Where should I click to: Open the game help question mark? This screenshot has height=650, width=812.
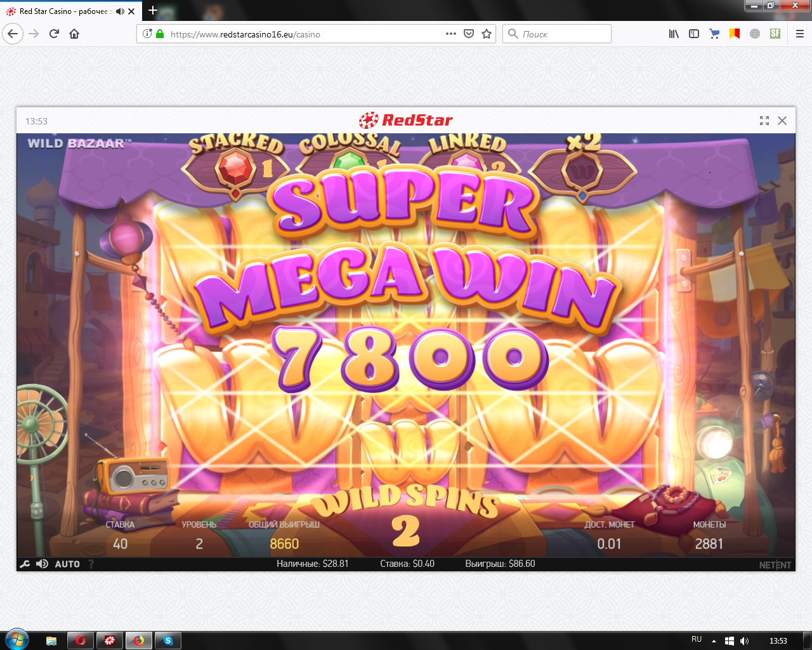(91, 564)
